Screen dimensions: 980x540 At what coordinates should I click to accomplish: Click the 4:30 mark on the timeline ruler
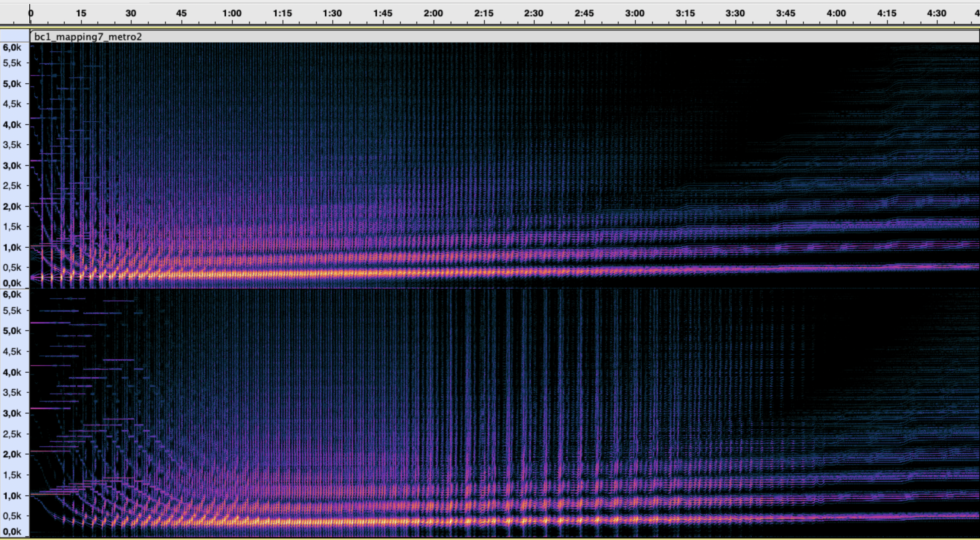937,13
